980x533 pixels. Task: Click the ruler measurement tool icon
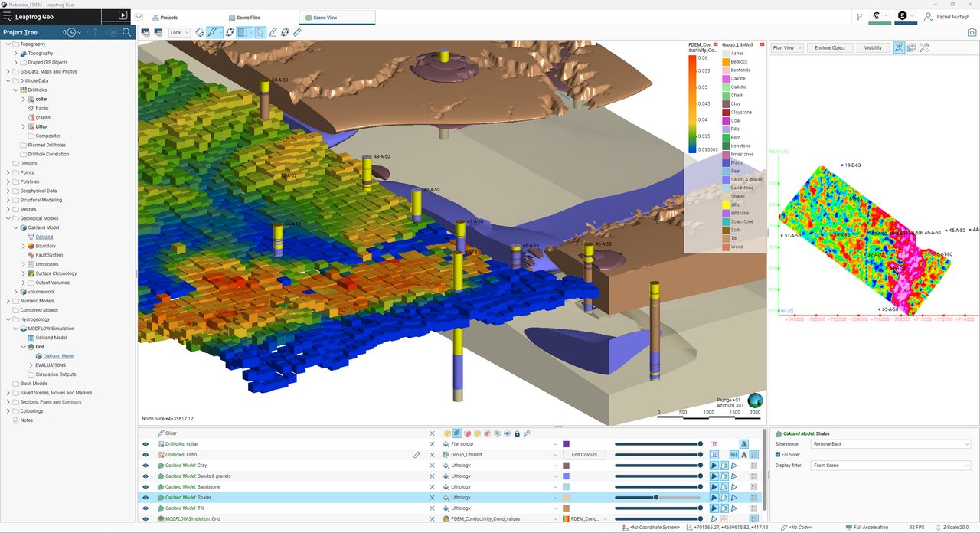point(297,32)
